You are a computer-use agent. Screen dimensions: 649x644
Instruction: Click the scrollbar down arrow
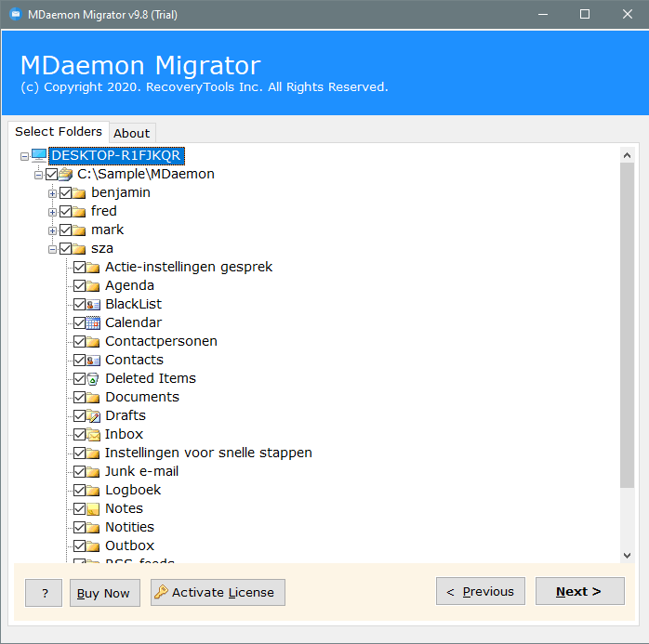point(627,556)
